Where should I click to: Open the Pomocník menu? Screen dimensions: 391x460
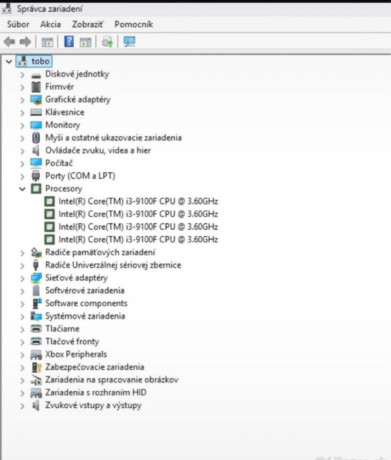pyautogui.click(x=134, y=24)
